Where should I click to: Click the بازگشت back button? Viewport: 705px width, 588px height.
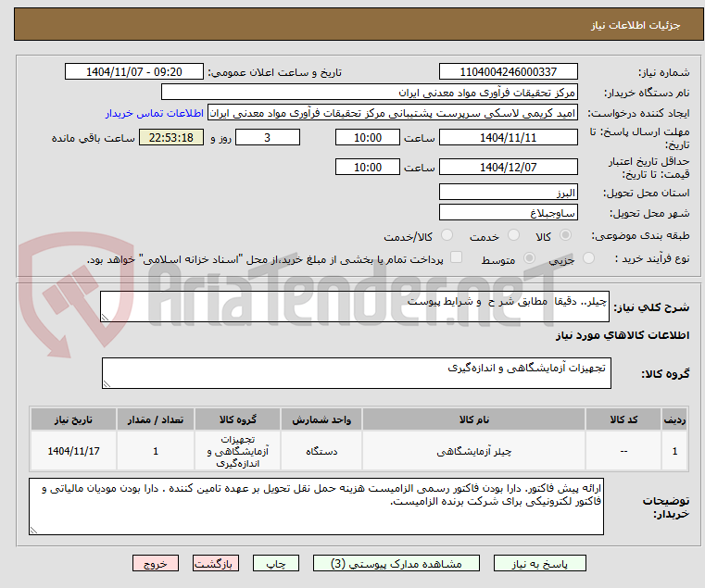pyautogui.click(x=216, y=563)
